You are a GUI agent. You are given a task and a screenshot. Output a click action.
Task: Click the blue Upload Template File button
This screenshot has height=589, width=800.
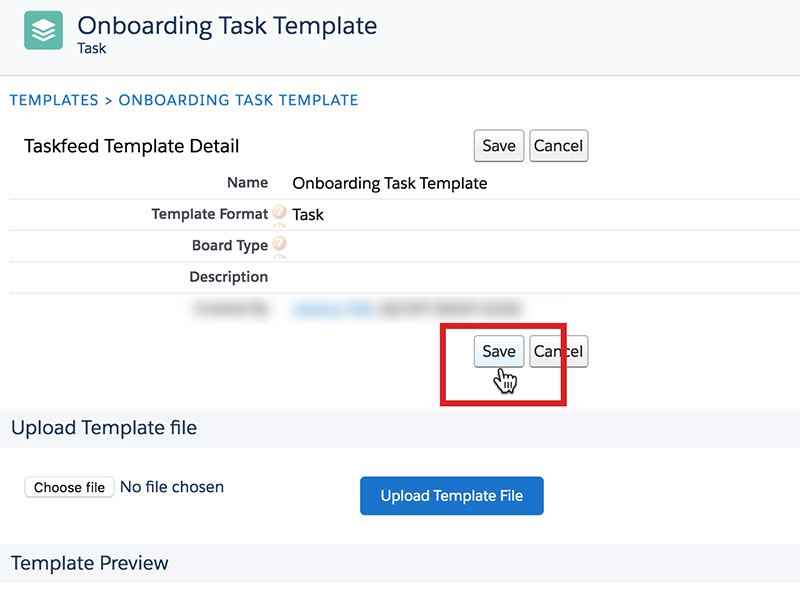coord(452,496)
